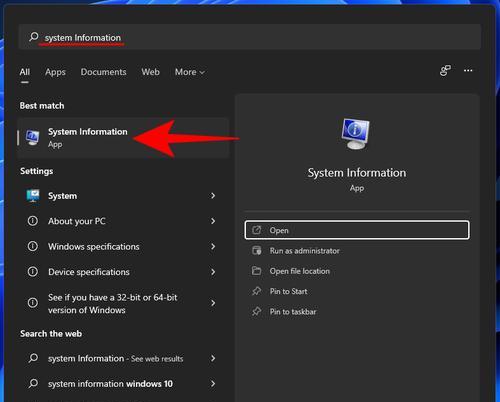Click the Run as administrator shield icon
The width and height of the screenshot is (500, 402).
[x=256, y=251]
